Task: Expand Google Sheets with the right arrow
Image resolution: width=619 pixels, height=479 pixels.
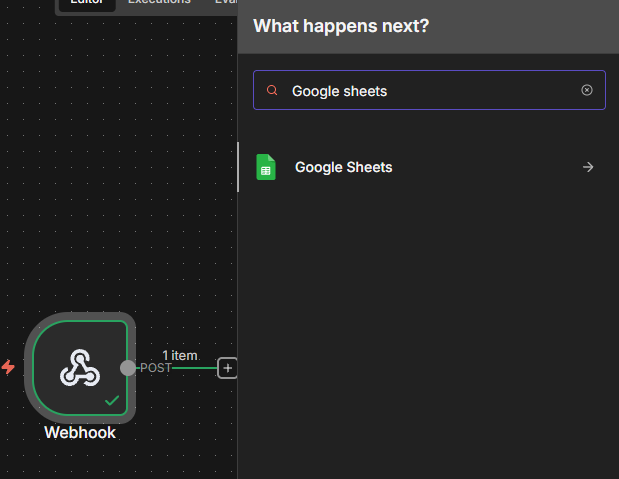Action: [x=588, y=167]
